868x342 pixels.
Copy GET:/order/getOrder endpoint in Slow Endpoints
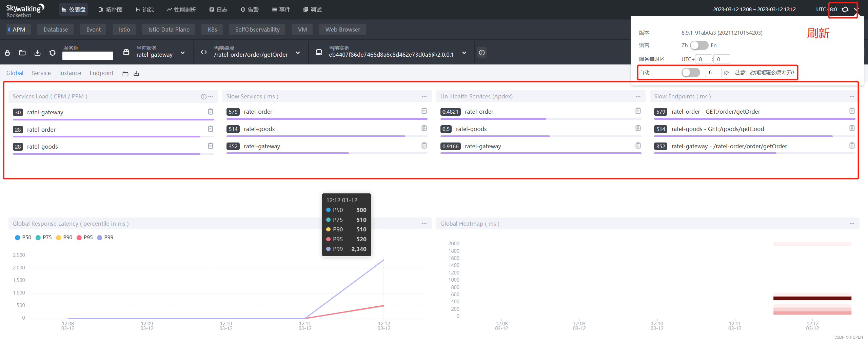tap(852, 111)
